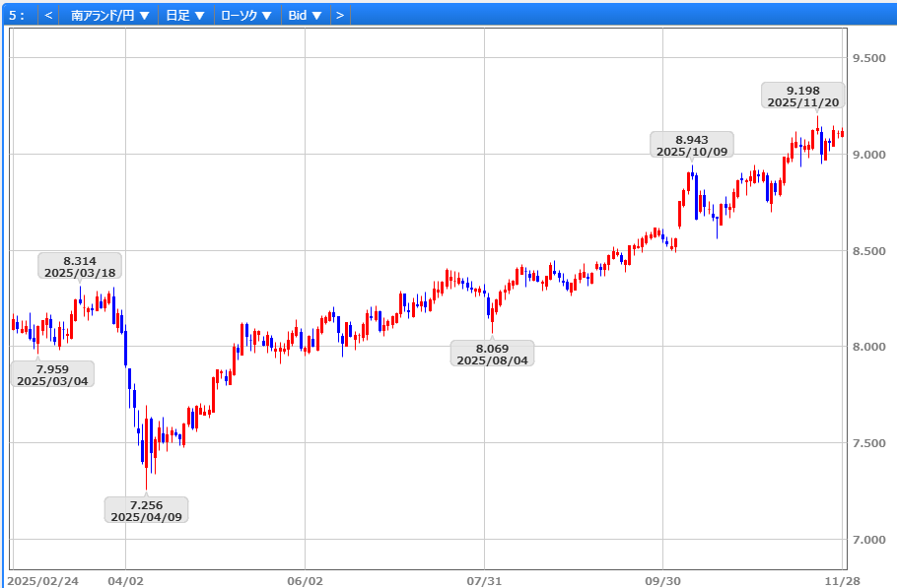The height and width of the screenshot is (588, 897).
Task: Click the chart number '5 :' label
Action: (x=17, y=15)
